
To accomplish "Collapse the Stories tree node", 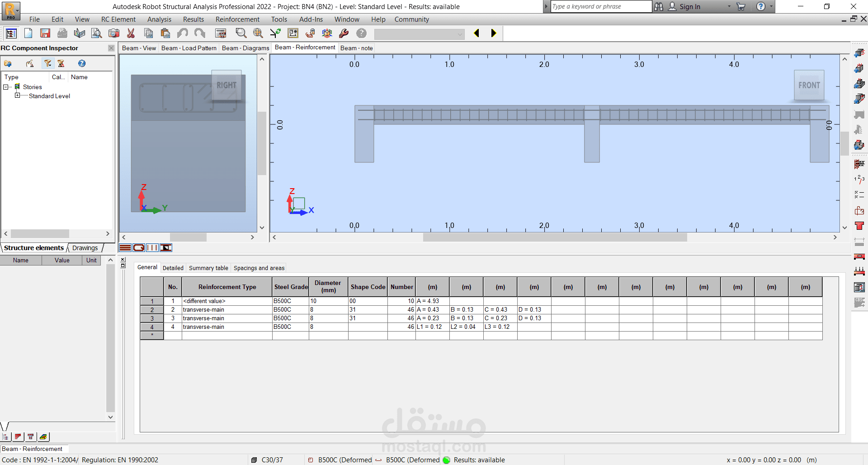I will (x=6, y=87).
